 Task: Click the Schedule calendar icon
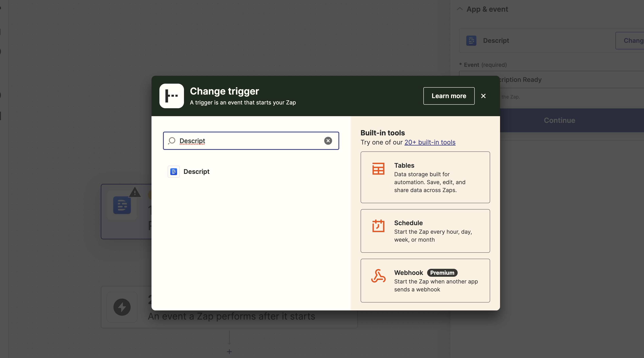pyautogui.click(x=378, y=226)
